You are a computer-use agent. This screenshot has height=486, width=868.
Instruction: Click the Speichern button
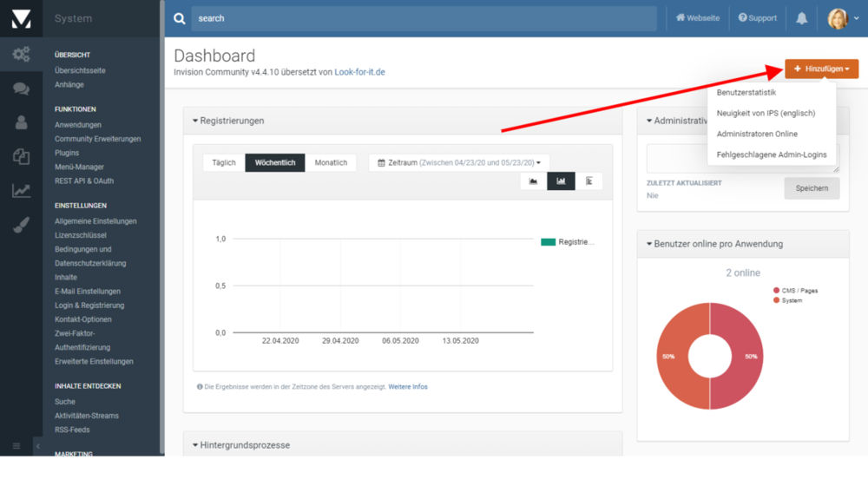(x=812, y=188)
